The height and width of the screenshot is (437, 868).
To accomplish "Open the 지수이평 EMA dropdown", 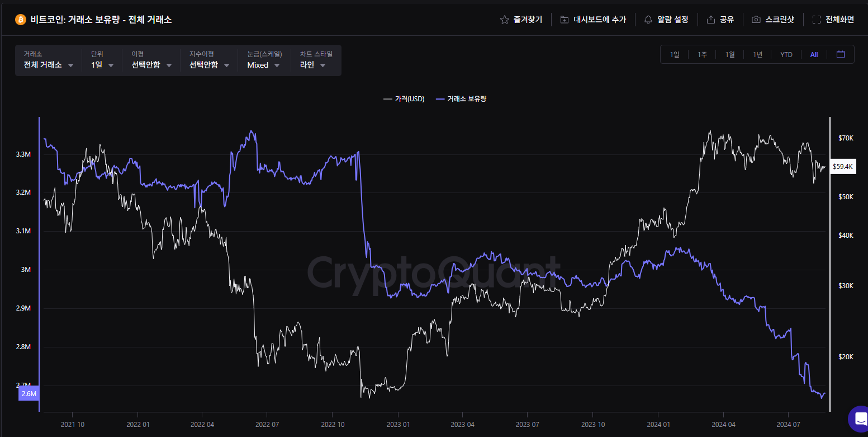I will (x=210, y=60).
